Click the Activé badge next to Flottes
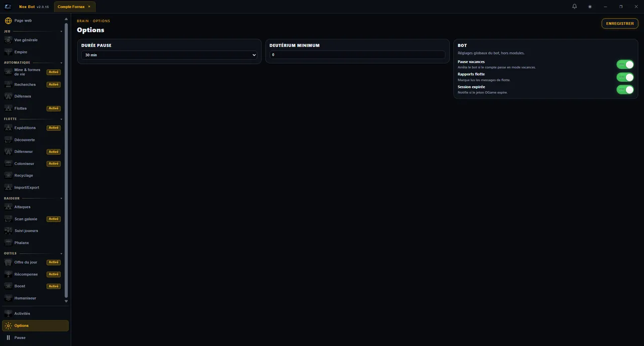The image size is (644, 346). 54,108
